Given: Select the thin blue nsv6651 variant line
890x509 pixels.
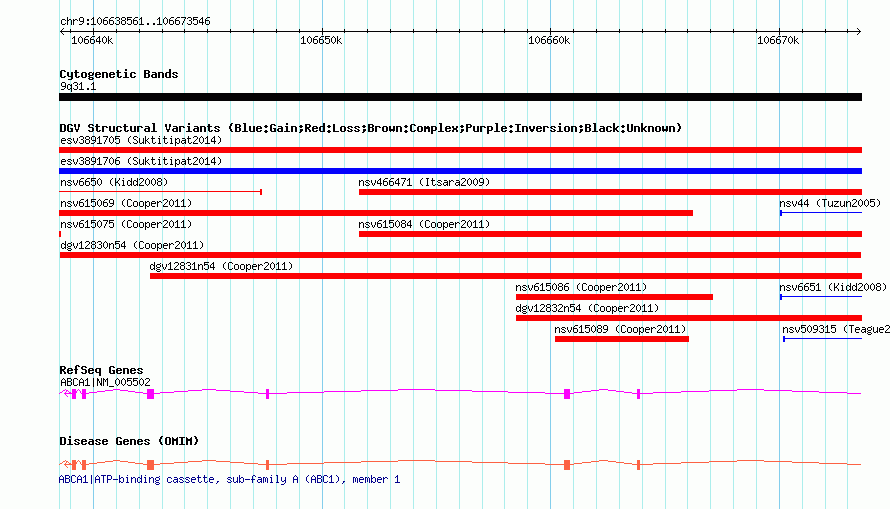Looking at the screenshot, I should click(x=821, y=297).
